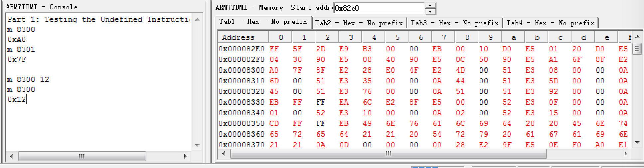Click console line 'Part 1: Testing the Undefined Instructi'
This screenshot has width=644, height=168.
(99, 20)
